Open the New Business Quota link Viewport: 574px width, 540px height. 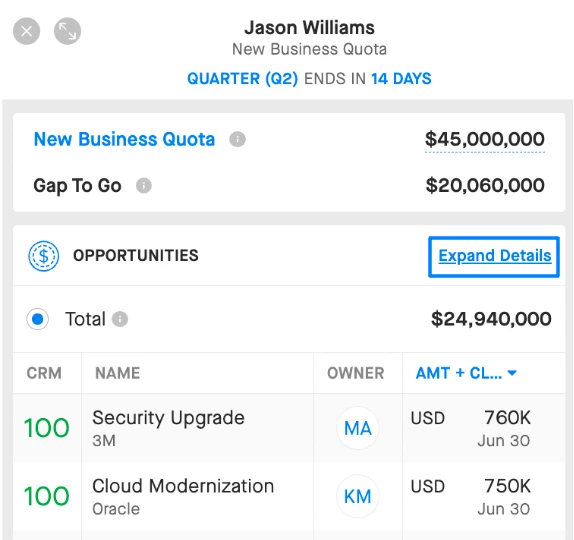pyautogui.click(x=124, y=139)
